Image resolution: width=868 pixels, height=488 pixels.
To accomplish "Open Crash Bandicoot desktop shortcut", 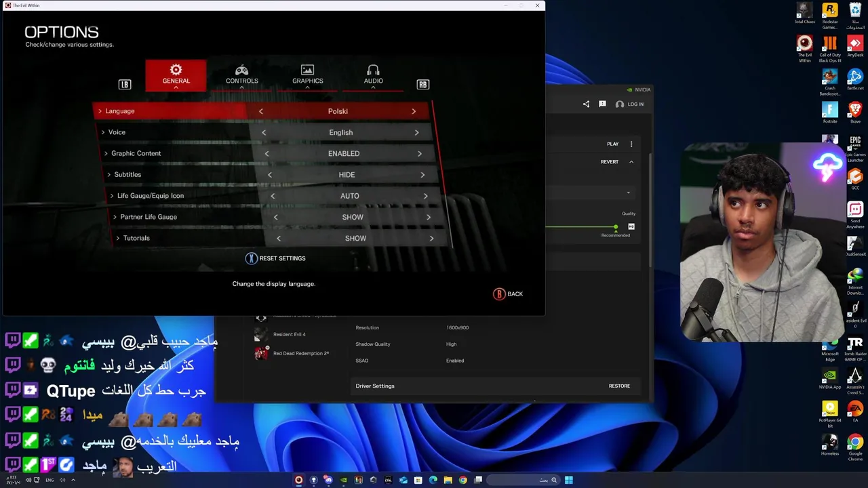I will pos(830,82).
